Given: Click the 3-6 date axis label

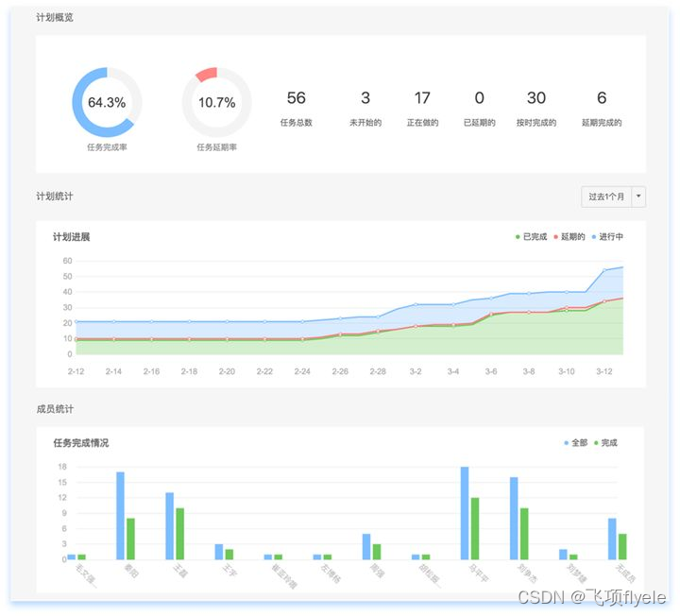Looking at the screenshot, I should (491, 371).
